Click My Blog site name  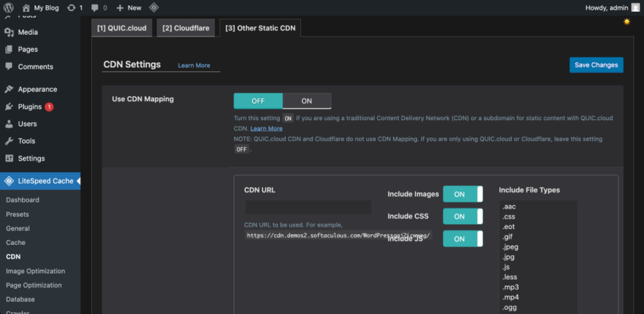(46, 8)
